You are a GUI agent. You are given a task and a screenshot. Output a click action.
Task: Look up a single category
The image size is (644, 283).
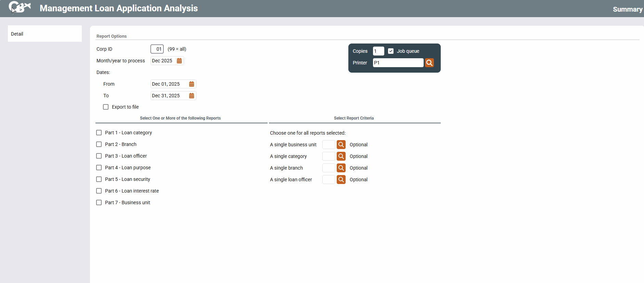coord(341,156)
